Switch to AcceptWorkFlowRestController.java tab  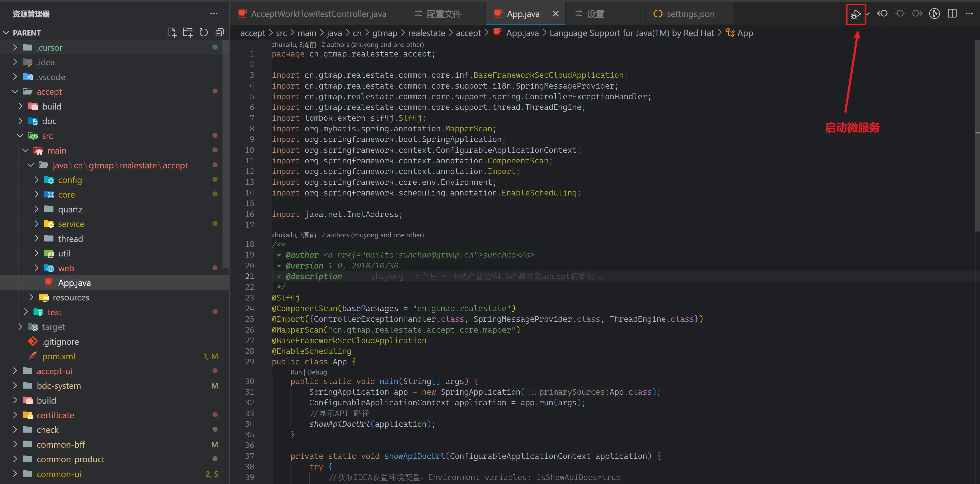[x=318, y=14]
